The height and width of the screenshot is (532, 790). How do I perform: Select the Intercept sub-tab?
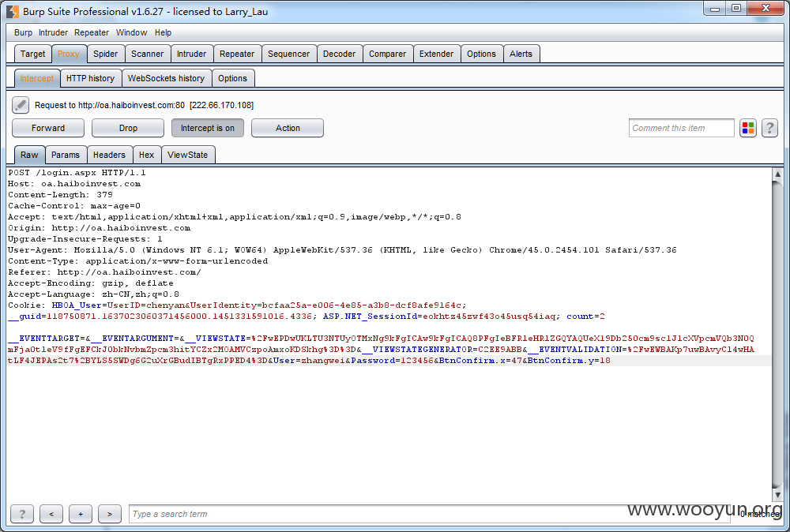pos(37,78)
